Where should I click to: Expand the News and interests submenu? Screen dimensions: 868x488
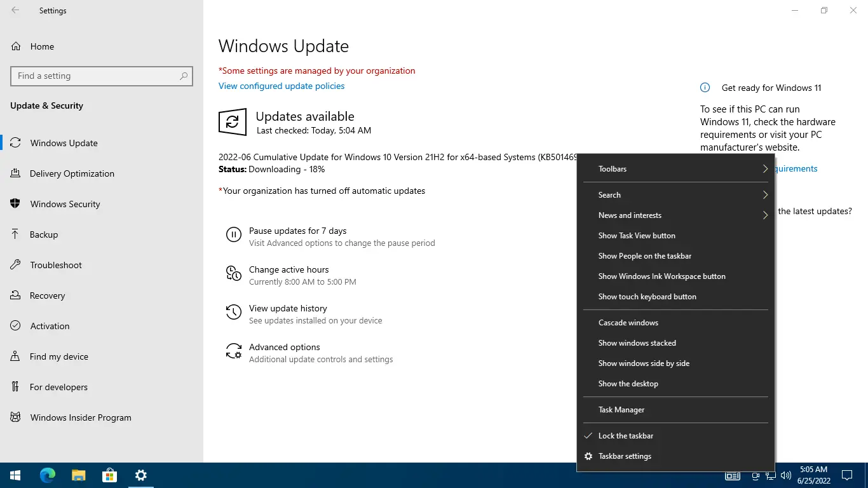675,215
